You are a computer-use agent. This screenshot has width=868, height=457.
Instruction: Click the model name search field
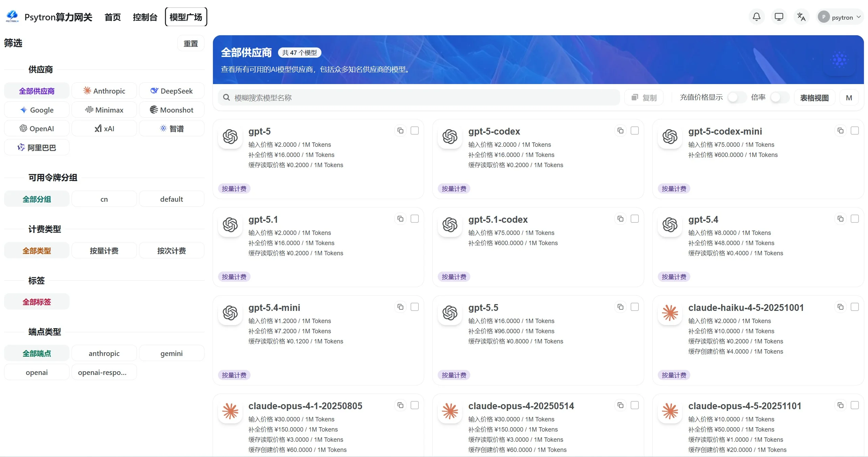coord(419,98)
